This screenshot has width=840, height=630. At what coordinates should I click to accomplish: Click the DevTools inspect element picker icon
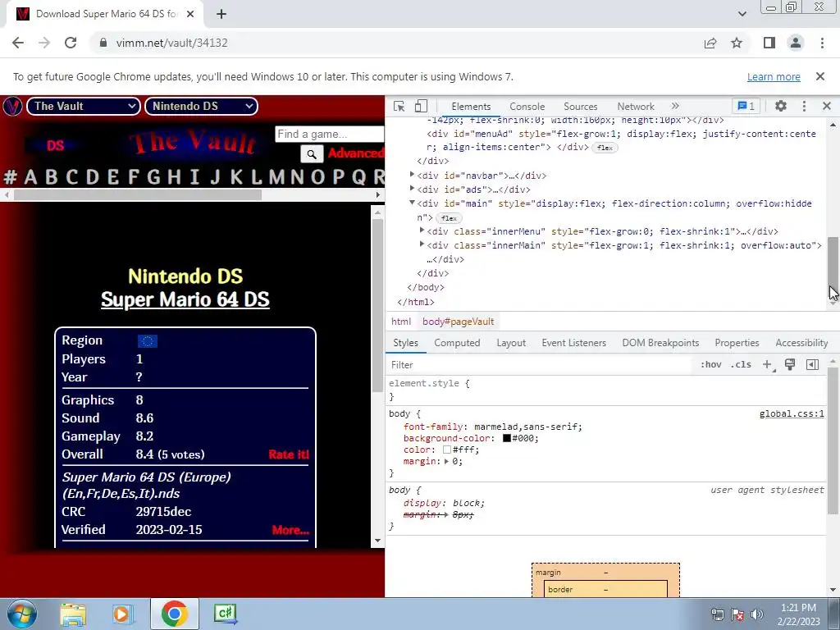coord(399,106)
